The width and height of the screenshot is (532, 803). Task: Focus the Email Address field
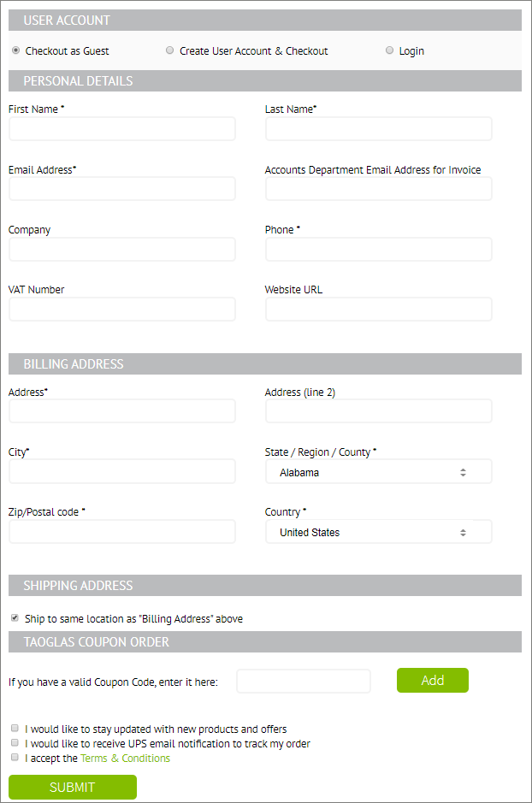[x=121, y=188]
